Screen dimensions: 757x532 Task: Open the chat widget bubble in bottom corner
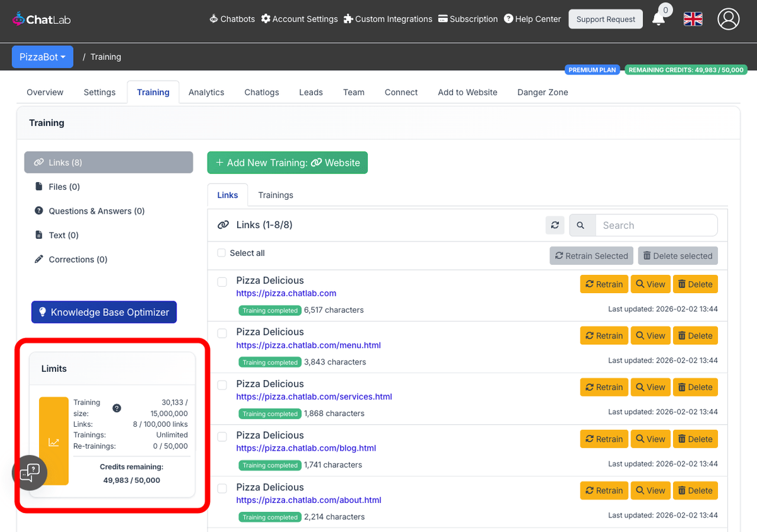(x=30, y=473)
